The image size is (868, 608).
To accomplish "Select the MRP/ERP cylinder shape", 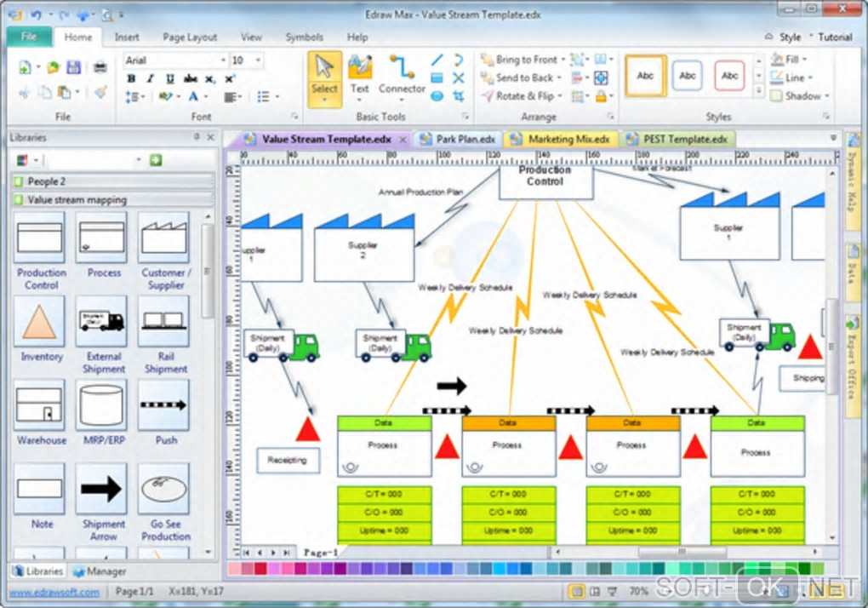I will coord(102,405).
